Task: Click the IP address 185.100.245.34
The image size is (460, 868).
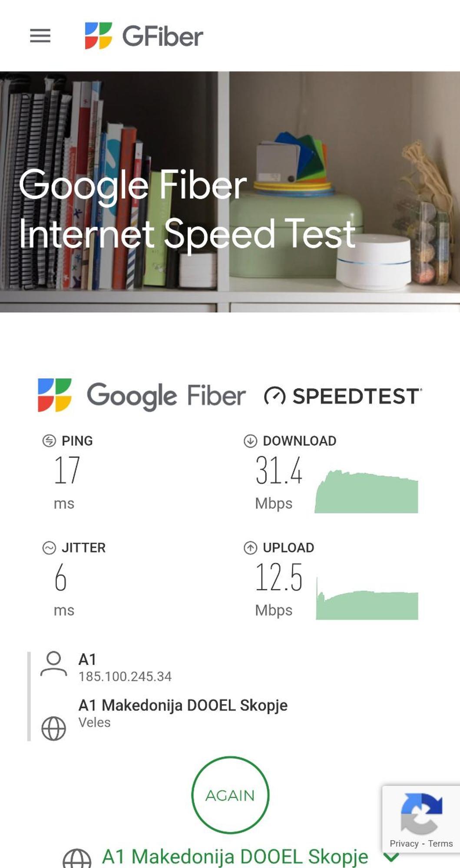Action: (x=125, y=676)
